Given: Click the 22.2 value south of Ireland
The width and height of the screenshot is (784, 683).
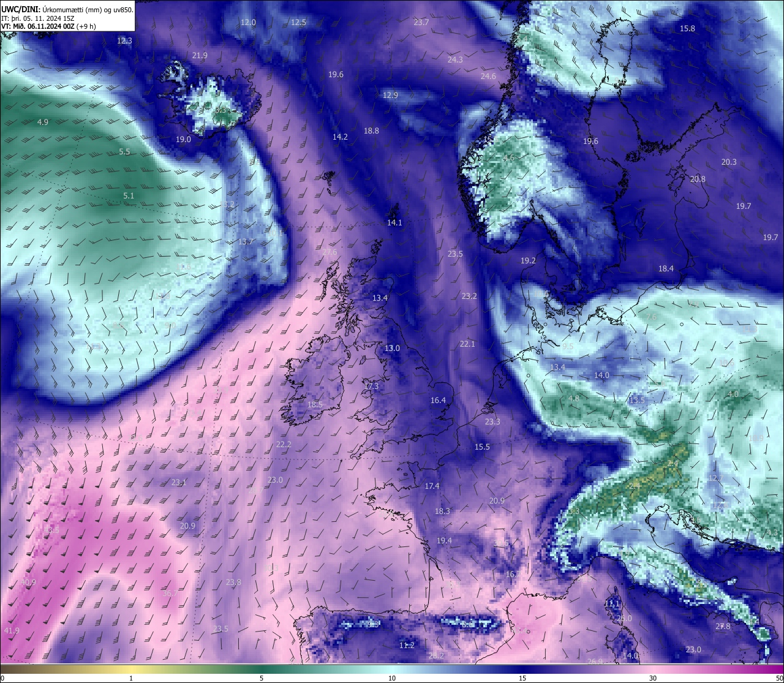Looking at the screenshot, I should (284, 444).
